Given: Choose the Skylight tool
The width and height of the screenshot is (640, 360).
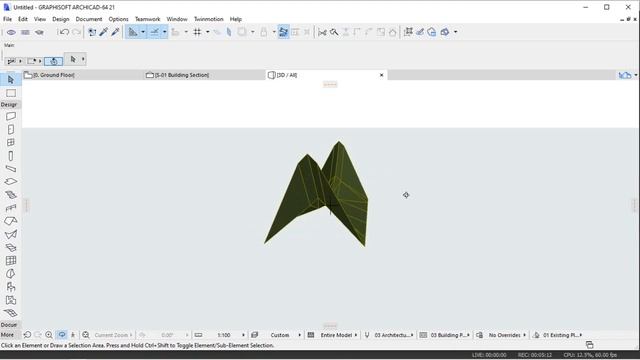Looking at the screenshot, I should [11, 247].
